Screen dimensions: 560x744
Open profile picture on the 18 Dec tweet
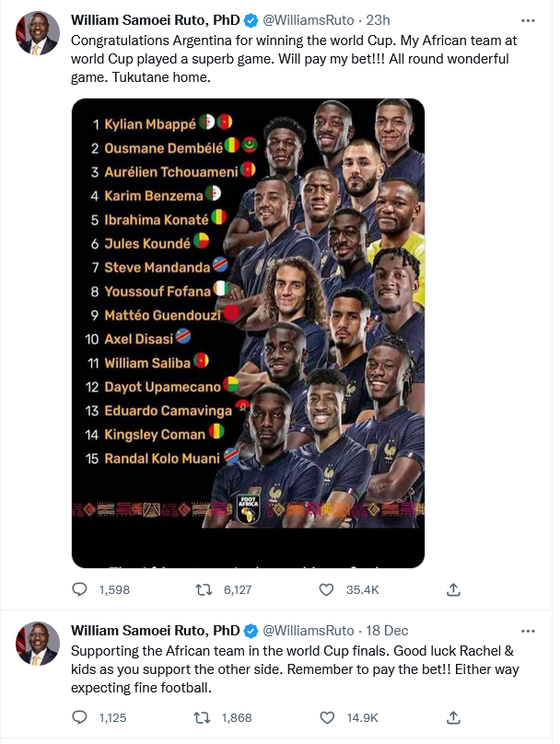point(38,644)
